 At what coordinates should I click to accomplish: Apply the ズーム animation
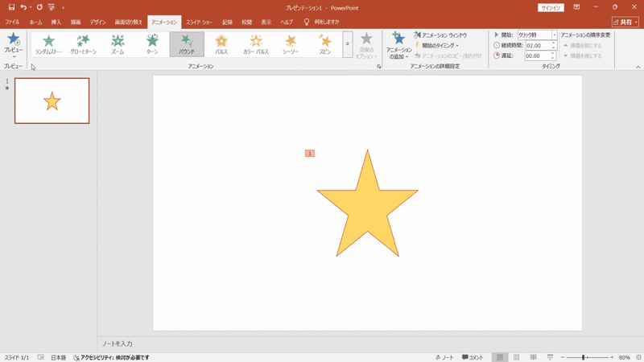118,44
